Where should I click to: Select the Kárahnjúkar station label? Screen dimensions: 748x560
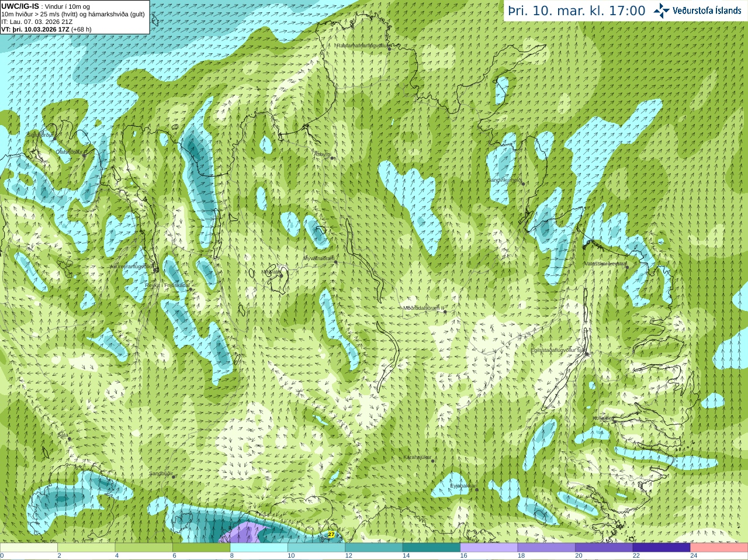(417, 457)
